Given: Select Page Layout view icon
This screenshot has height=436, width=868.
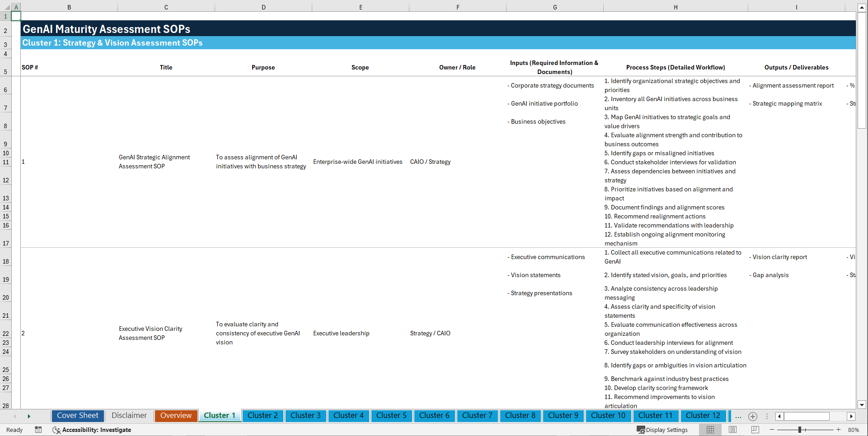Looking at the screenshot, I should [x=732, y=430].
